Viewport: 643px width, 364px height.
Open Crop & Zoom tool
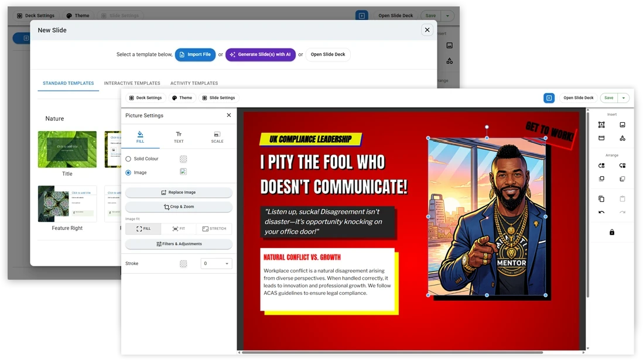tap(179, 207)
